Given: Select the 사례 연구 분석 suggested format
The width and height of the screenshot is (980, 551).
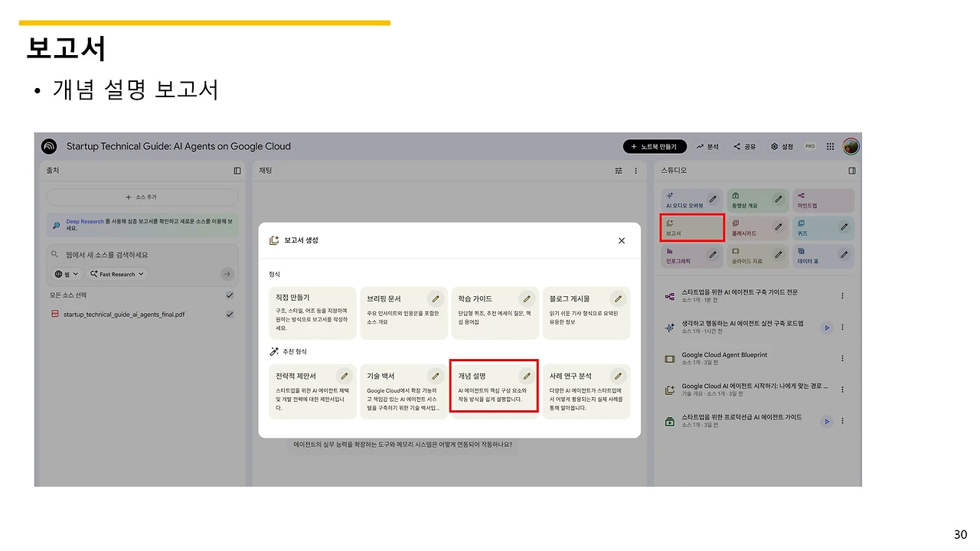Looking at the screenshot, I should (586, 391).
